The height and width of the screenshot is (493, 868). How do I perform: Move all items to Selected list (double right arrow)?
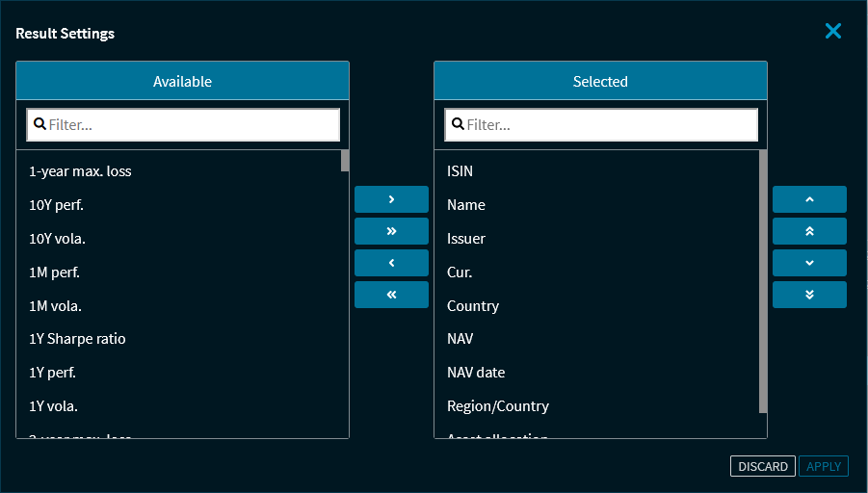click(391, 231)
